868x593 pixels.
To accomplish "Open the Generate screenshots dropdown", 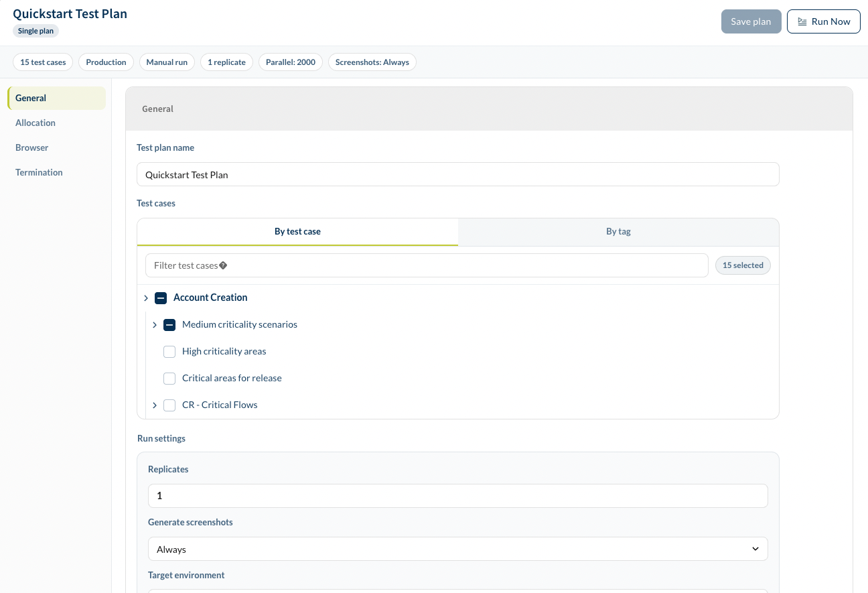I will tap(458, 549).
